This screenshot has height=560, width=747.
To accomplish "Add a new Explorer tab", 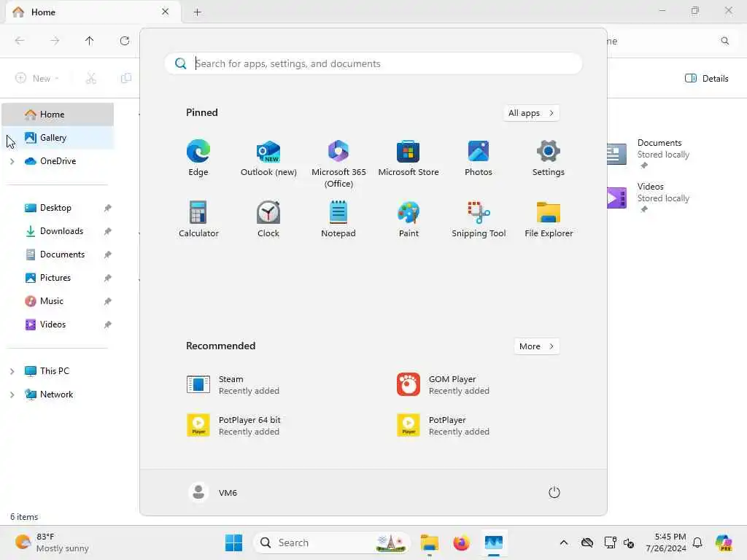I will tap(197, 12).
